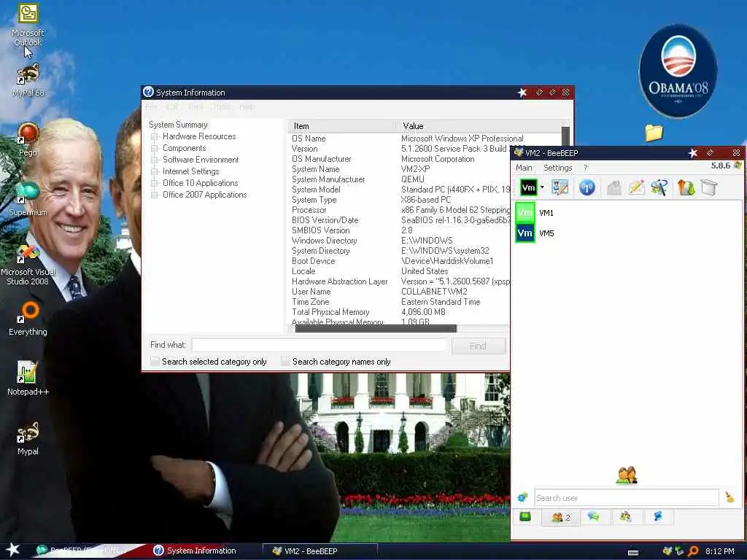This screenshot has height=560, width=747.
Task: Launch MyPal 68 from the desktop
Action: coord(28,79)
